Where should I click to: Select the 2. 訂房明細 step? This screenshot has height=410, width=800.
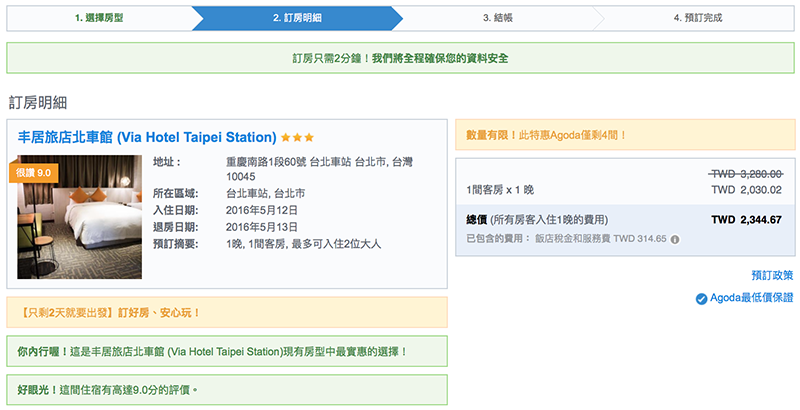point(297,18)
